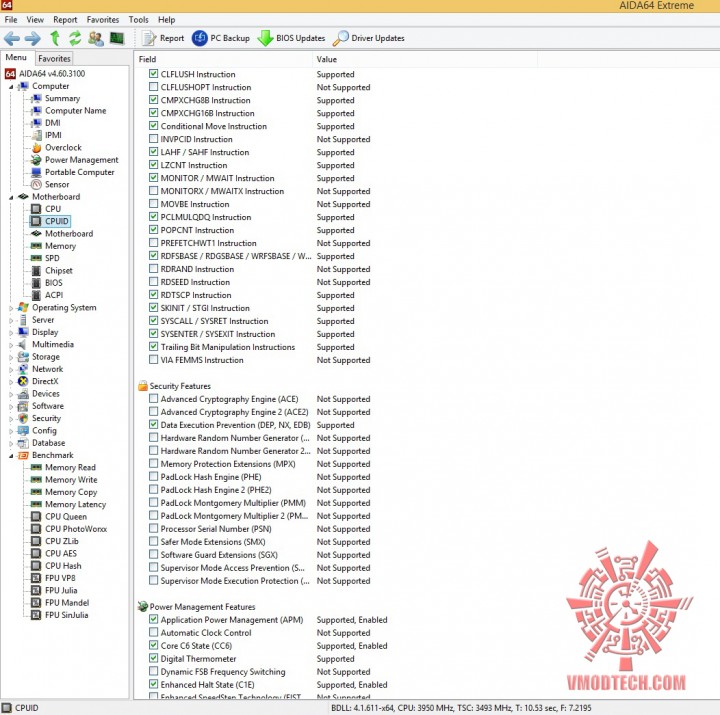Select the Memory Latency benchmark
Viewport: 720px width, 715px height.
[75, 504]
